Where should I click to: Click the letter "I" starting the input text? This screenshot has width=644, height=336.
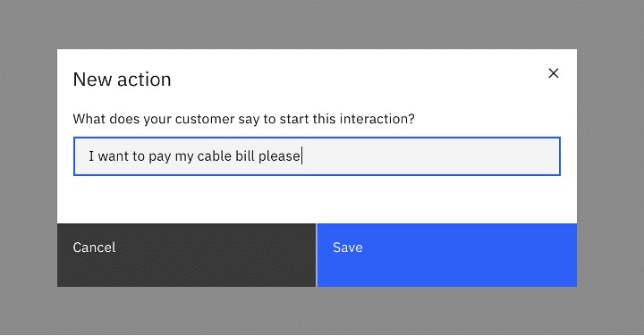click(x=91, y=156)
